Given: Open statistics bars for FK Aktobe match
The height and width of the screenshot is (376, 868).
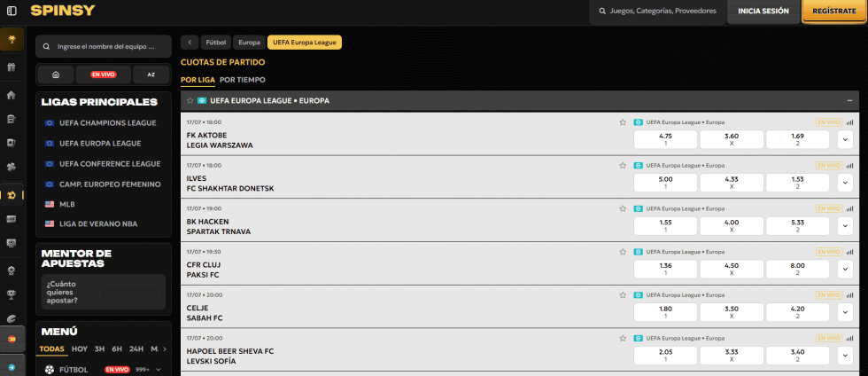Looking at the screenshot, I should 849,122.
